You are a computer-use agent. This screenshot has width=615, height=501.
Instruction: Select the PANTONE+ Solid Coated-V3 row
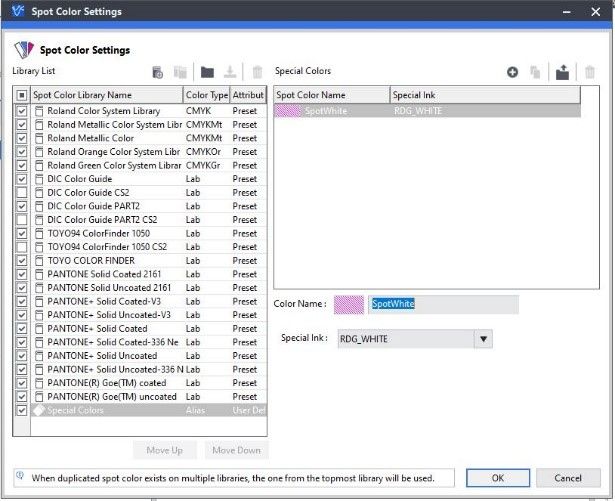coord(149,302)
